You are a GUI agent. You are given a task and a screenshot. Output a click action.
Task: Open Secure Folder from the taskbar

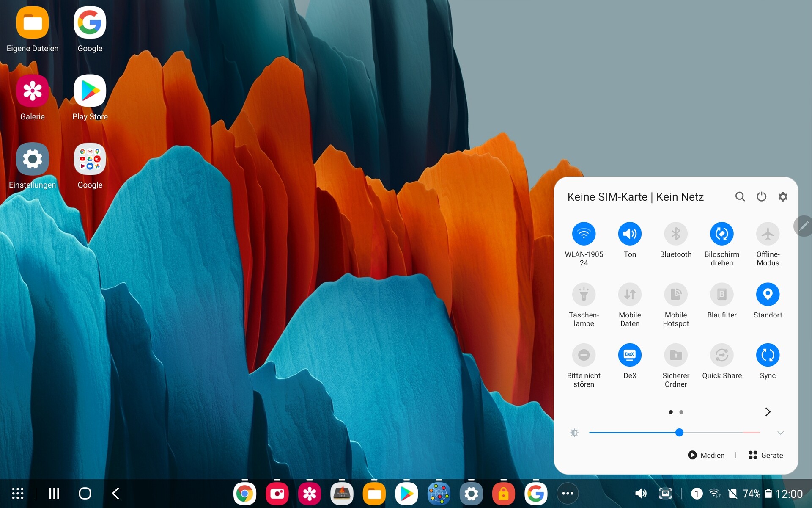point(503,493)
